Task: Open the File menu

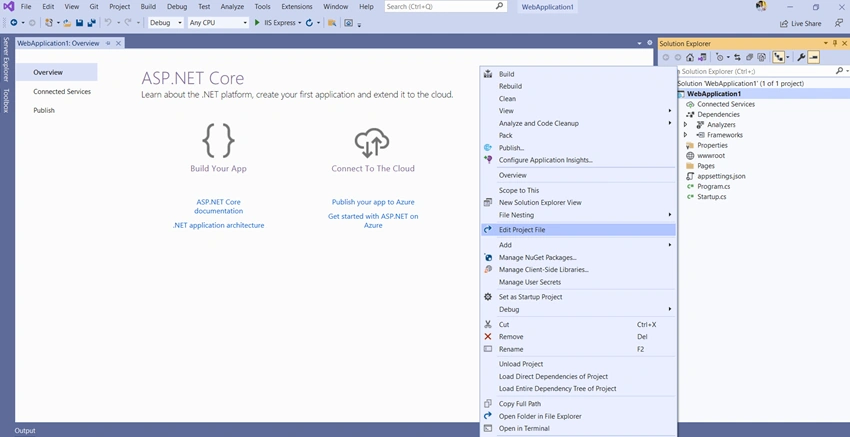Action: click(25, 7)
